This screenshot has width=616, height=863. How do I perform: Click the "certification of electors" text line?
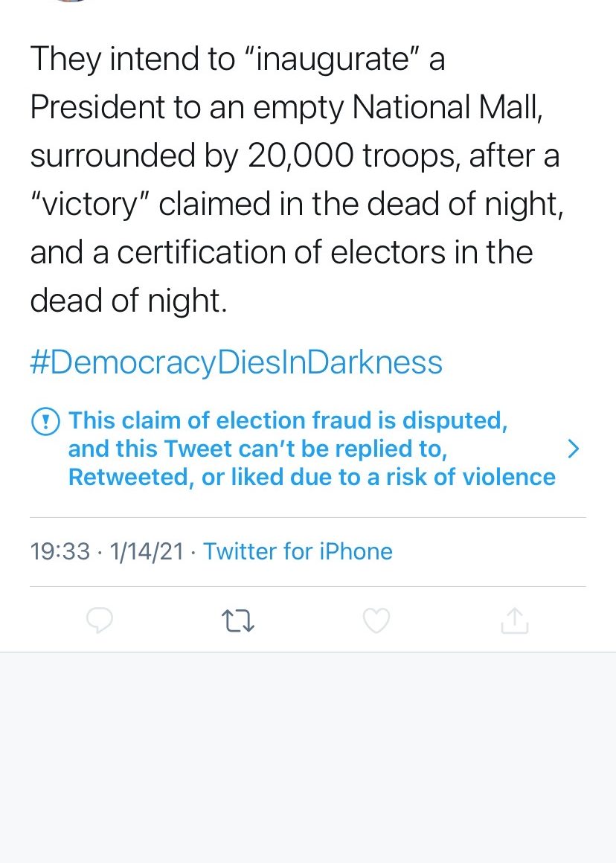coord(281,252)
